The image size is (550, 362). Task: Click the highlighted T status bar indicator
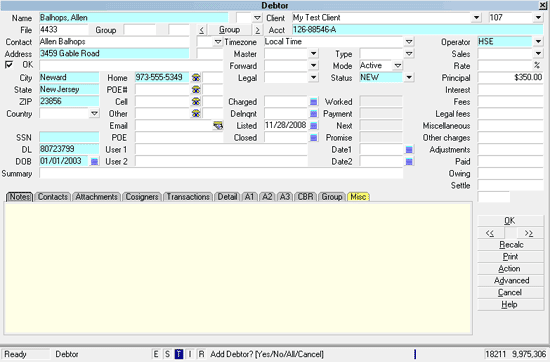179,354
